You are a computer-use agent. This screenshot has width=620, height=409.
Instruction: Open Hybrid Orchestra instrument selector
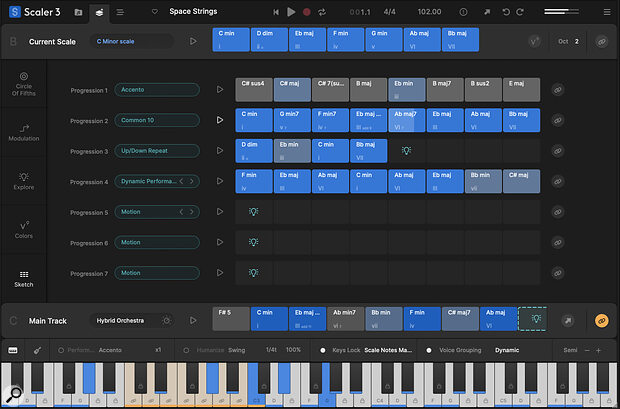pos(131,321)
